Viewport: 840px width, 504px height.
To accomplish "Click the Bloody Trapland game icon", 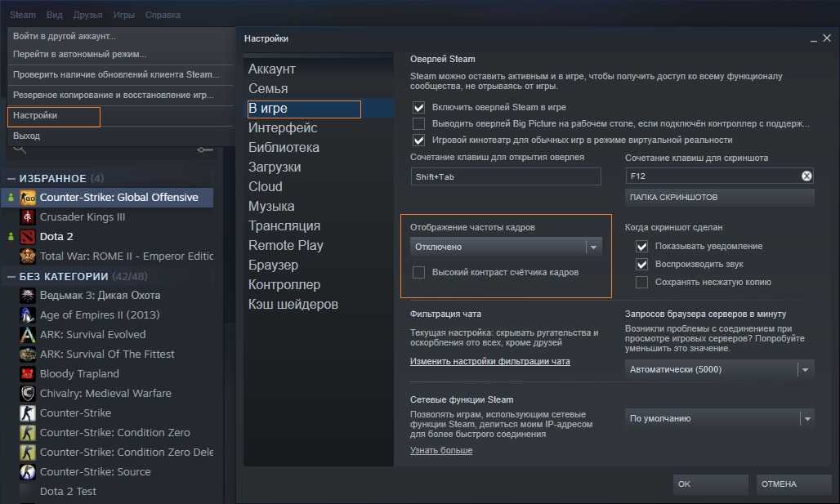I will [28, 374].
